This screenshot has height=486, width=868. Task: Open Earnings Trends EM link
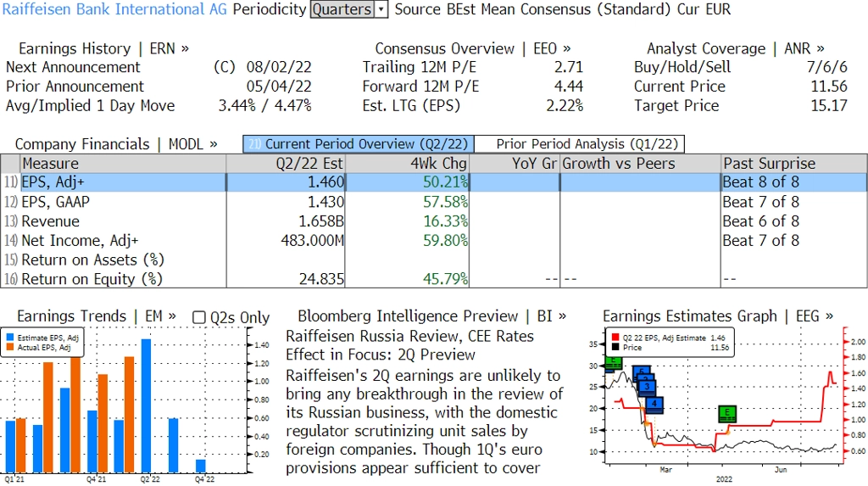tap(97, 316)
